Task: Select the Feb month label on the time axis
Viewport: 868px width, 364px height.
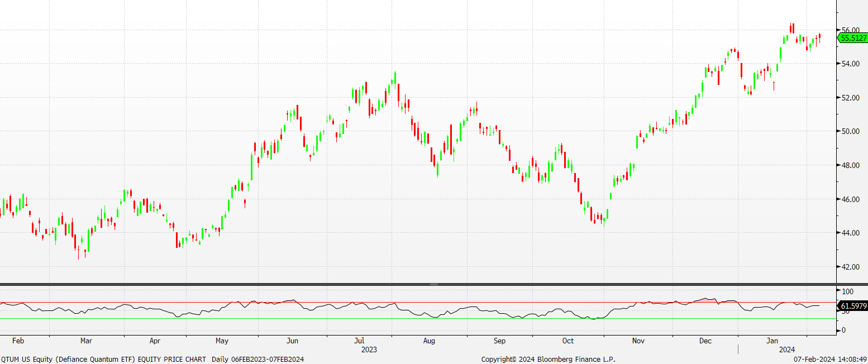Action: tap(18, 341)
